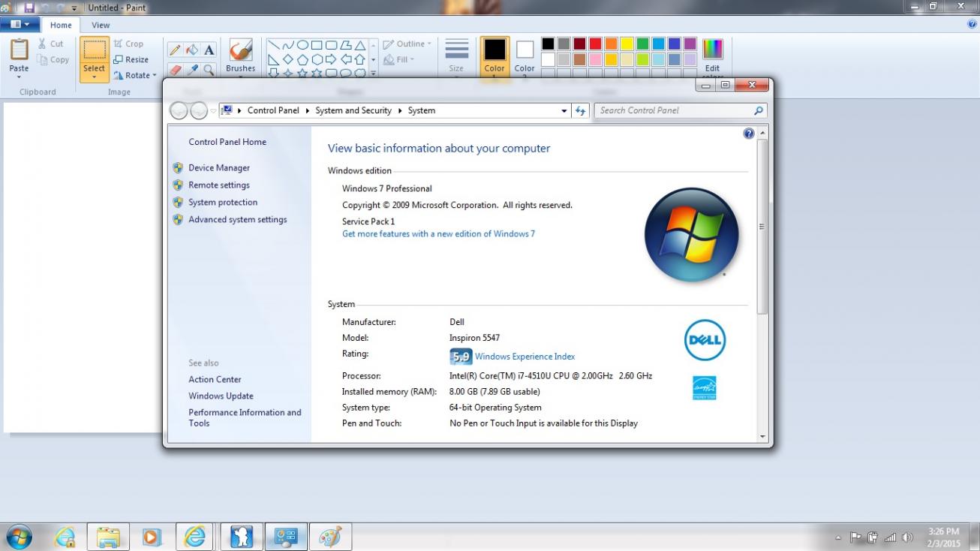Click the volume icon in system tray
This screenshot has width=980, height=551.
click(907, 537)
